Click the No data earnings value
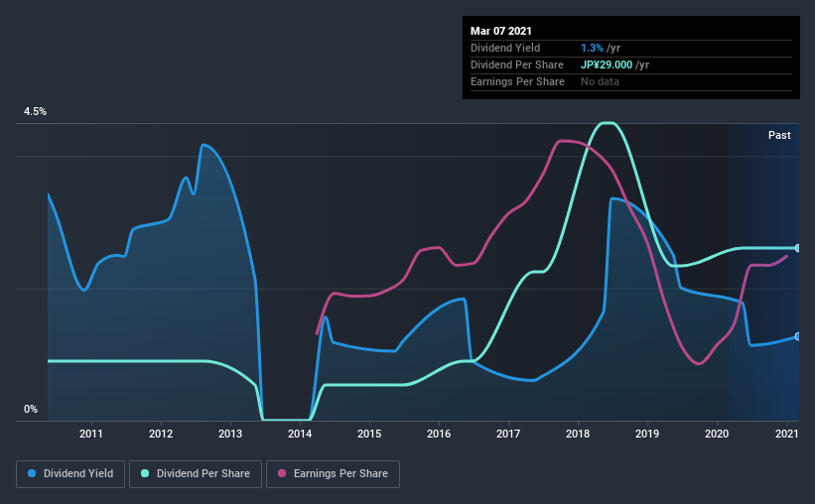815x504 pixels. (x=600, y=81)
